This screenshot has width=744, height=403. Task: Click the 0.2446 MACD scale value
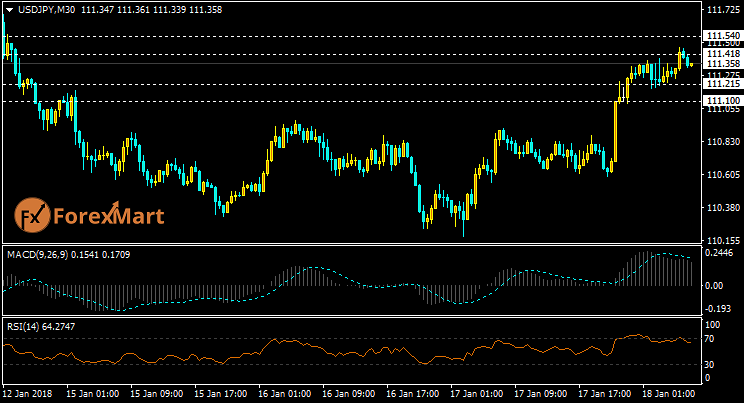point(721,254)
